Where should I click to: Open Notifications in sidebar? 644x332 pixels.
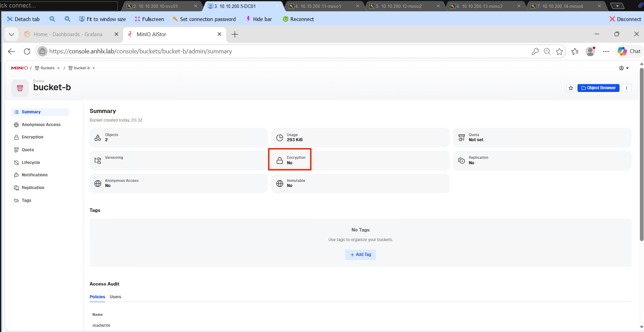tap(31, 175)
